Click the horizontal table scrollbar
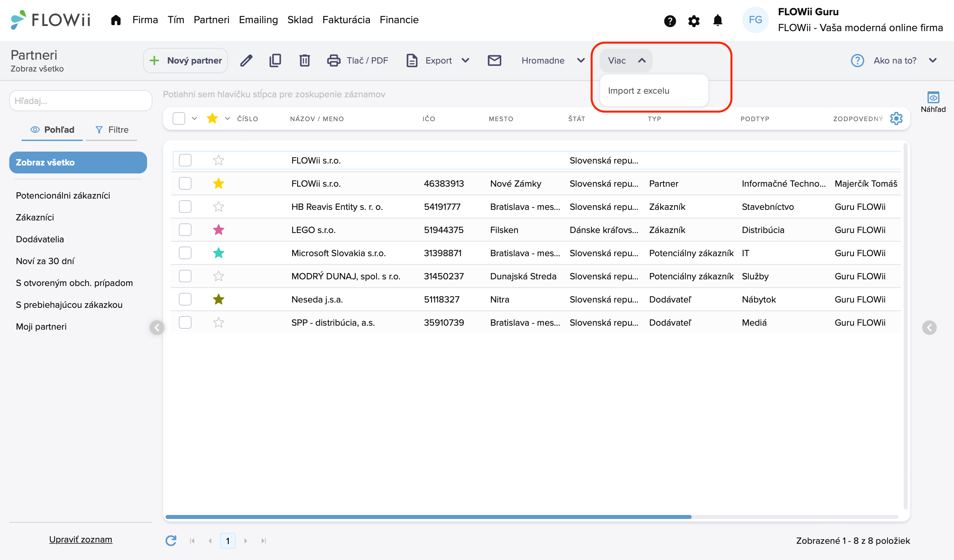This screenshot has height=560, width=954. (x=428, y=517)
